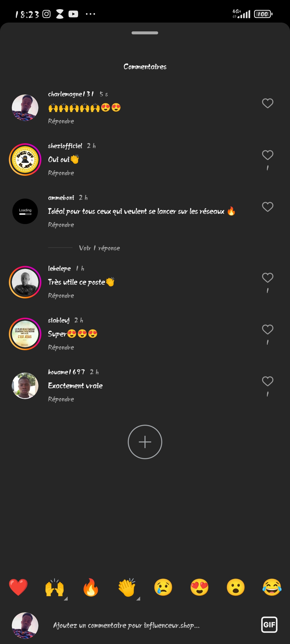Tap the GIF button in comment bar
This screenshot has width=290, height=644.
(x=269, y=625)
